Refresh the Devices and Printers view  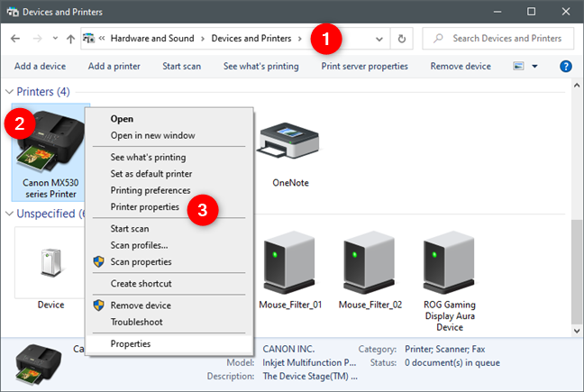pyautogui.click(x=402, y=39)
